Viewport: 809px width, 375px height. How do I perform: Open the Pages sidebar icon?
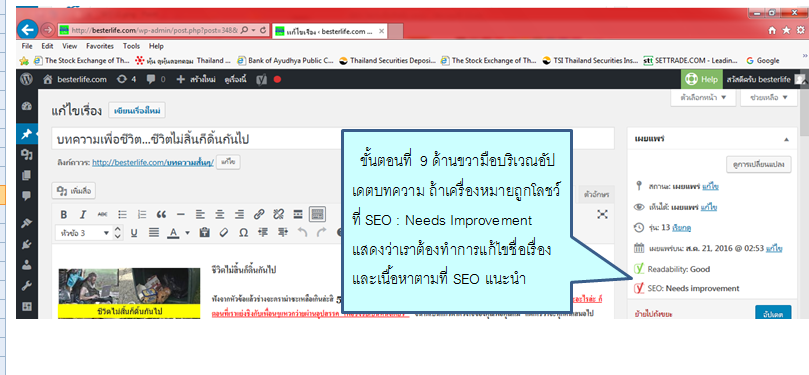27,175
